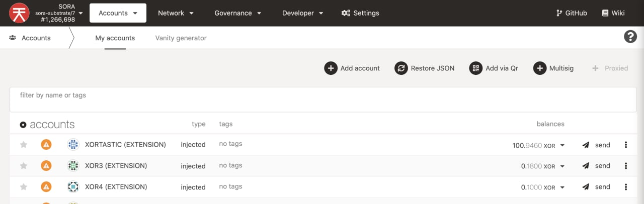644x204 pixels.
Task: Open the more options menu for XOR3
Action: pos(626,166)
